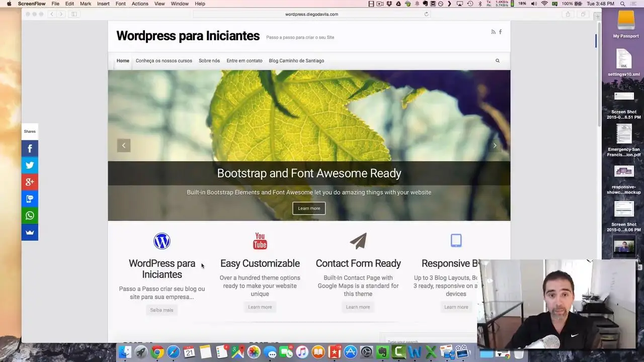Click the Easy Customizable heading
Viewport: 644px width, 362px height.
pyautogui.click(x=260, y=263)
